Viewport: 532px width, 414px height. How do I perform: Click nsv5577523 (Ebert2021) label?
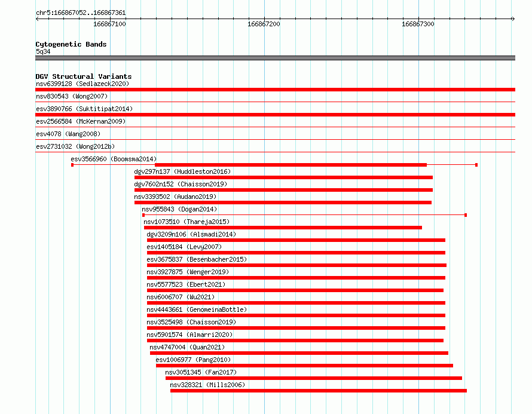pyautogui.click(x=186, y=284)
